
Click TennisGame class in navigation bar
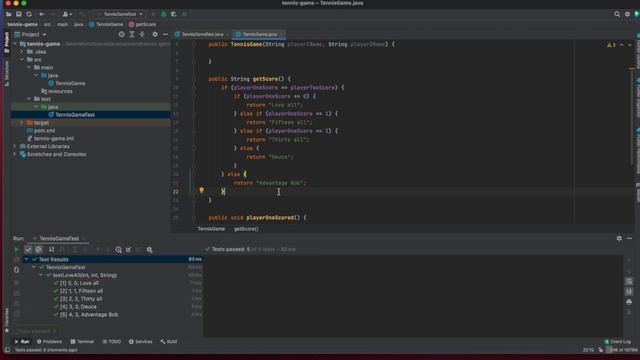point(106,24)
